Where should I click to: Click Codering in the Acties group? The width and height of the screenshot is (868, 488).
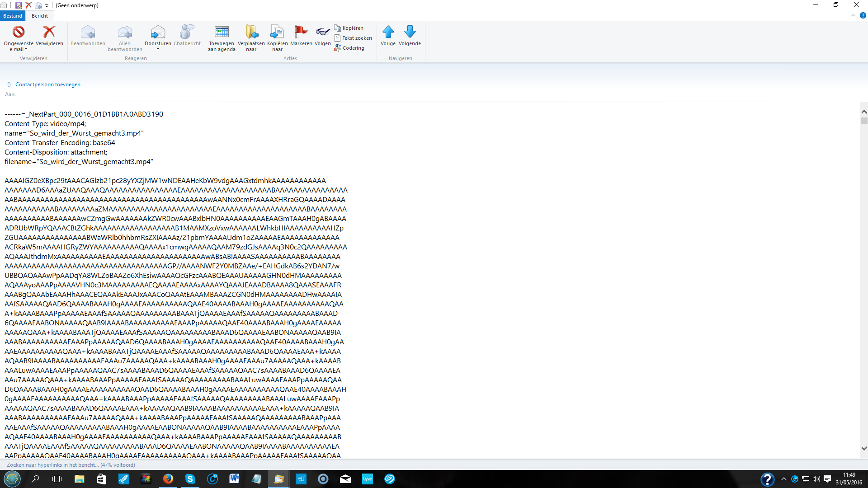point(349,48)
